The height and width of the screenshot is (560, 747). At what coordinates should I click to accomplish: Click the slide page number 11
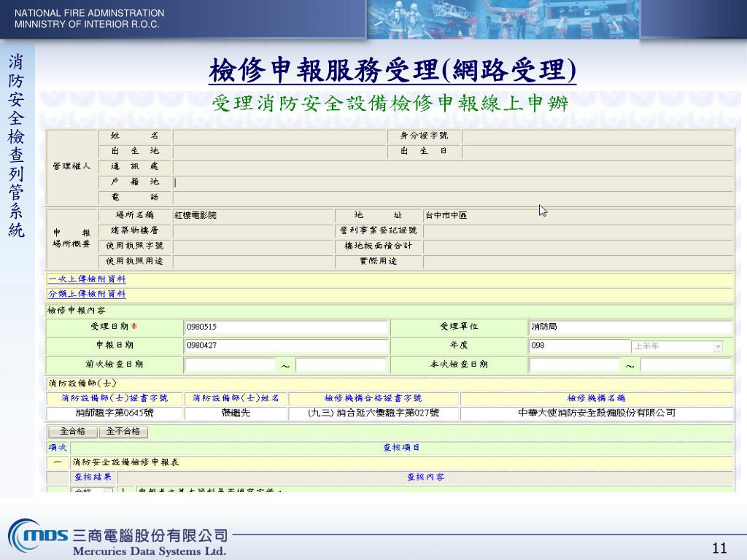(x=719, y=548)
